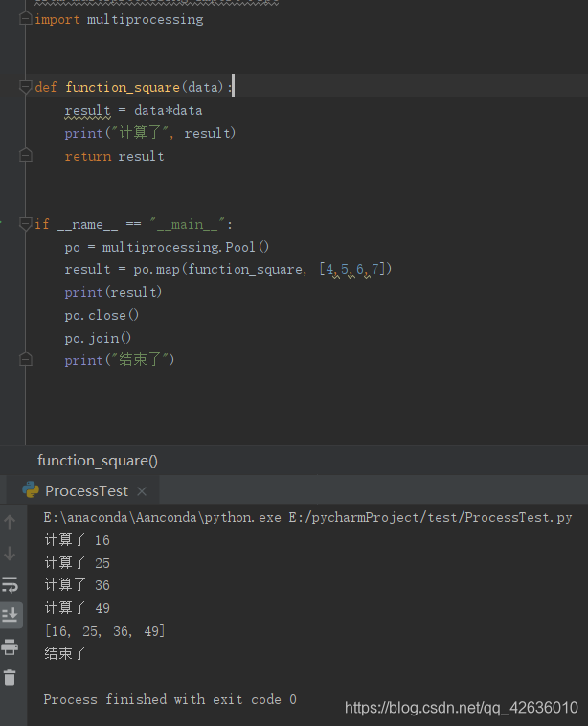Collapse the function_square definition fold marker
588x726 pixels.
click(26, 86)
